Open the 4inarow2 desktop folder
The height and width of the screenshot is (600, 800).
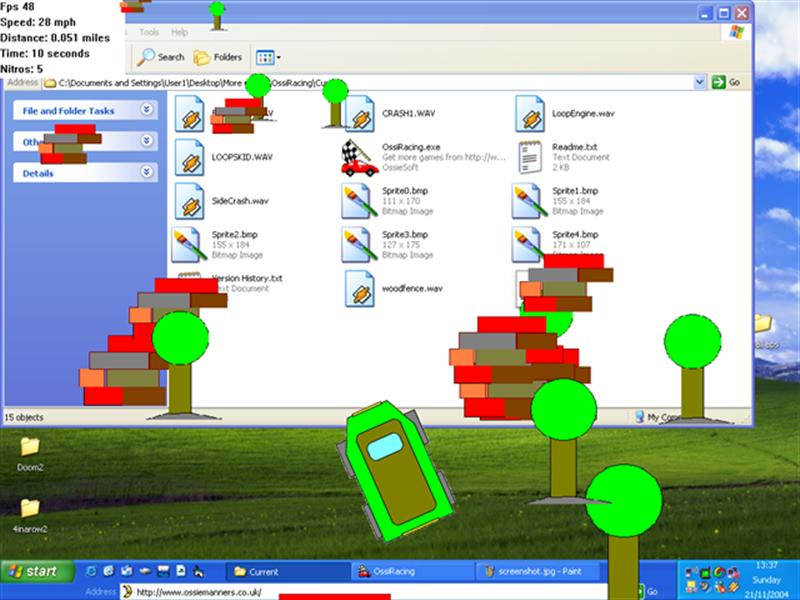tap(30, 509)
